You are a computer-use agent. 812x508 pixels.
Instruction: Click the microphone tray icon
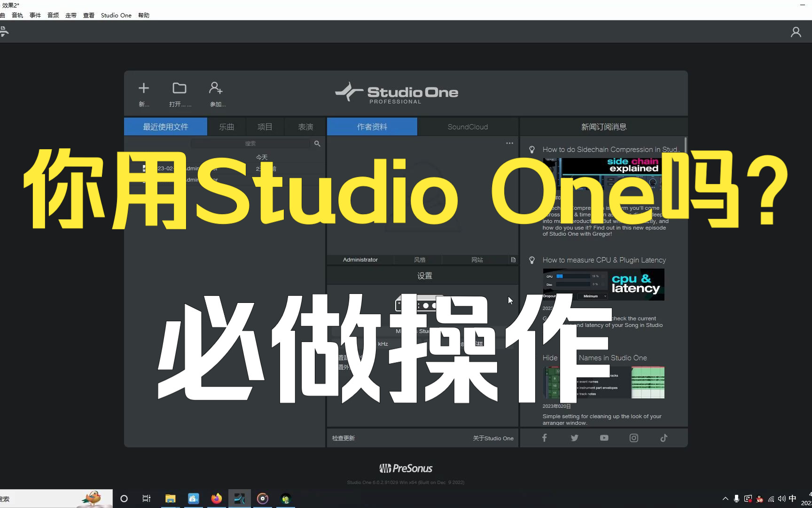click(x=736, y=499)
